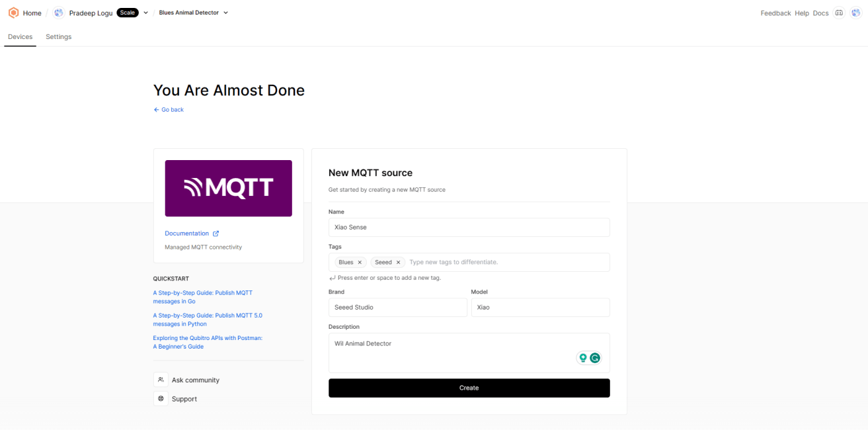The image size is (868, 430).
Task: Open the Documentation link
Action: point(186,234)
